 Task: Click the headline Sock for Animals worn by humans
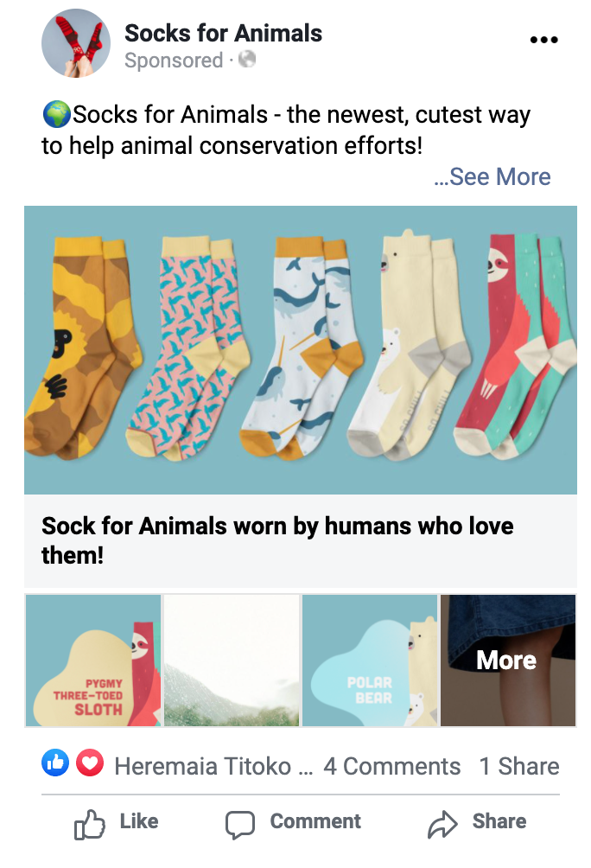tap(277, 539)
